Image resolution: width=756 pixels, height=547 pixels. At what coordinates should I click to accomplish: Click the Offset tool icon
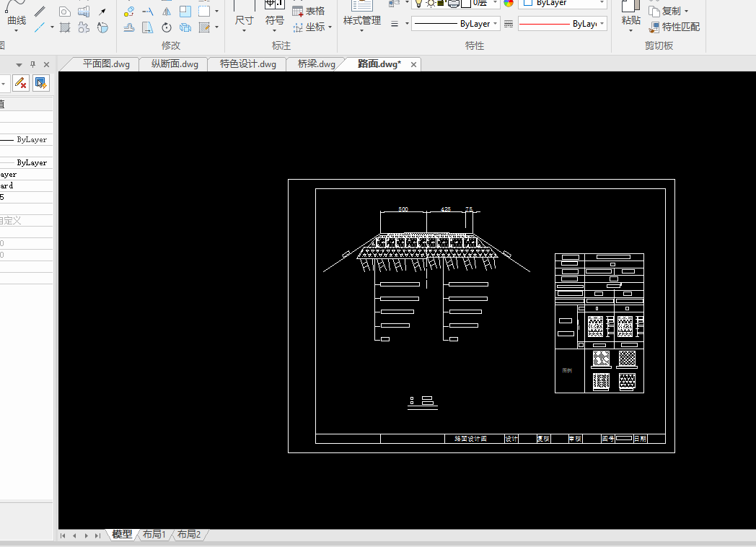pos(128,27)
